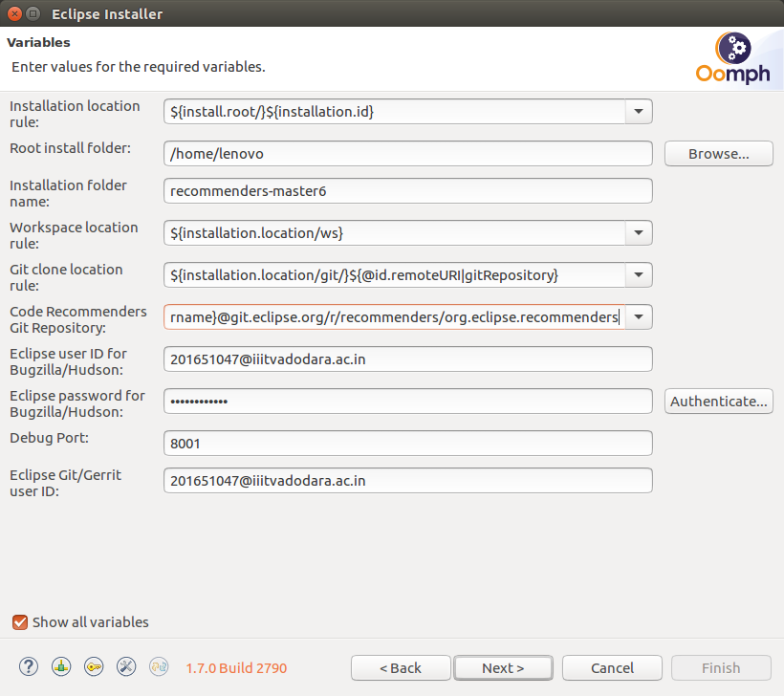This screenshot has width=784, height=696.
Task: Expand Installation location rule dropdown
Action: [639, 111]
